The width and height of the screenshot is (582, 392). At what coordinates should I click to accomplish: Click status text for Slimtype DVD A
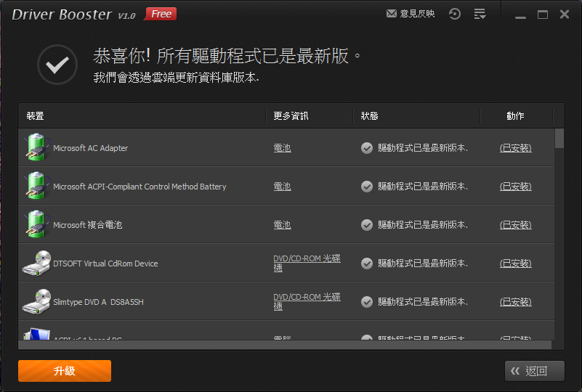point(423,302)
